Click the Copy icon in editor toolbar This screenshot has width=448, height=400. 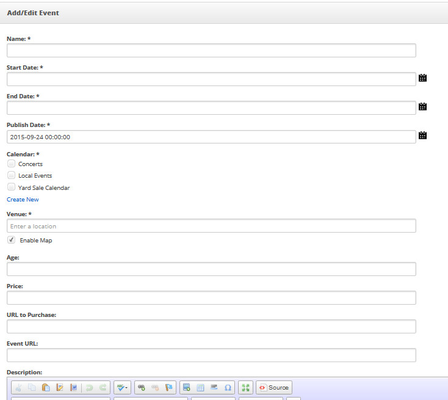coord(32,387)
